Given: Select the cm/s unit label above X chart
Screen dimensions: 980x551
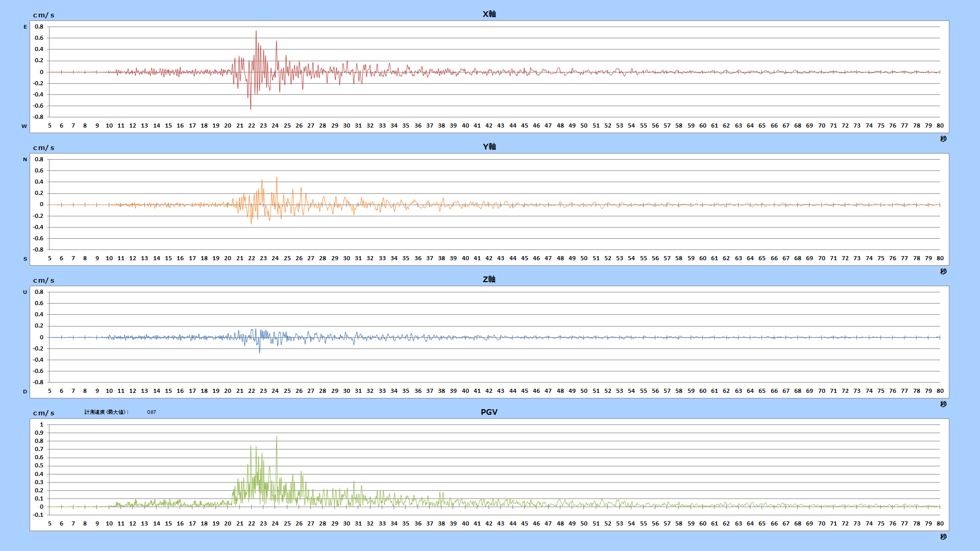Looking at the screenshot, I should click(43, 15).
